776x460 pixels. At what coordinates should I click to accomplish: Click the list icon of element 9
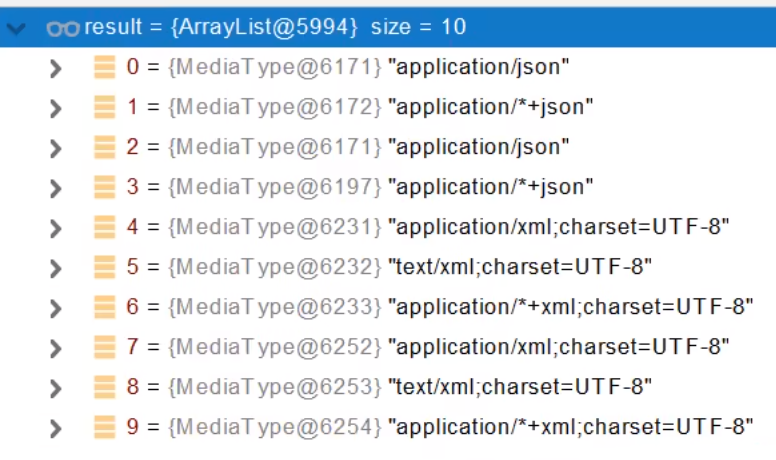[105, 428]
